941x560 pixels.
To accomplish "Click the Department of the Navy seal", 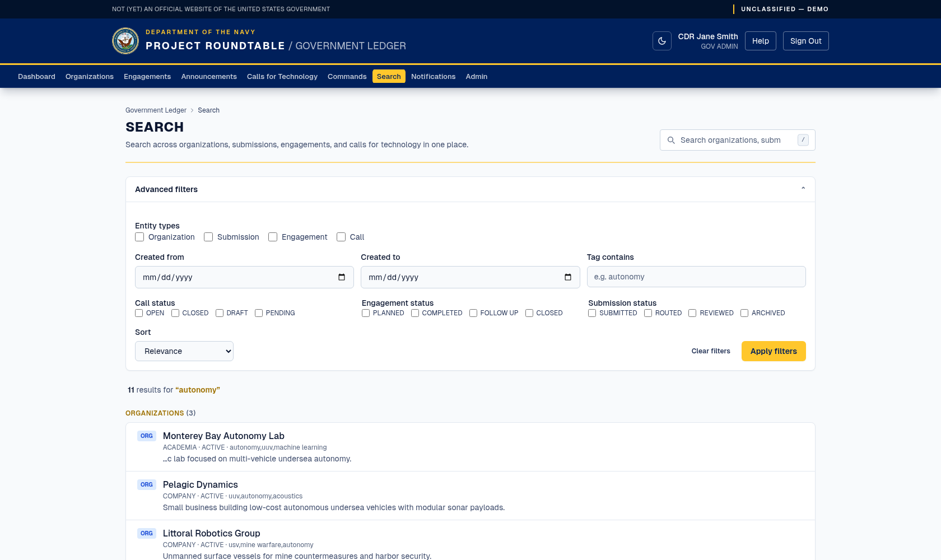I will pos(125,41).
